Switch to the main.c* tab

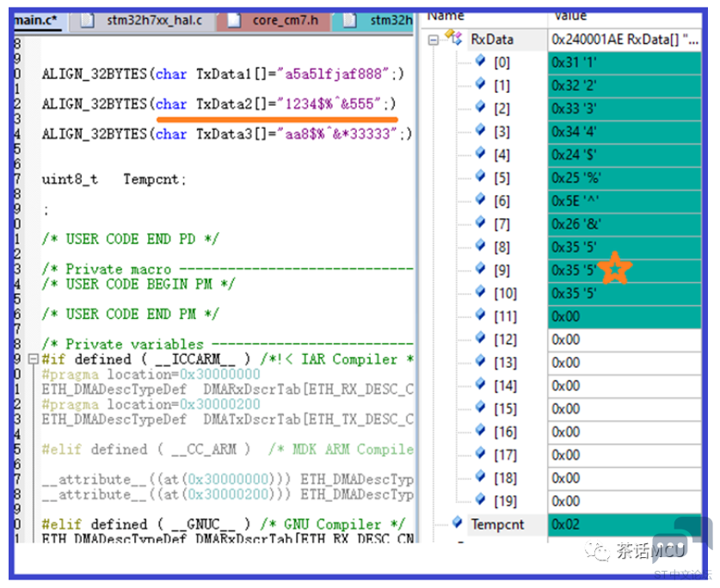point(38,21)
